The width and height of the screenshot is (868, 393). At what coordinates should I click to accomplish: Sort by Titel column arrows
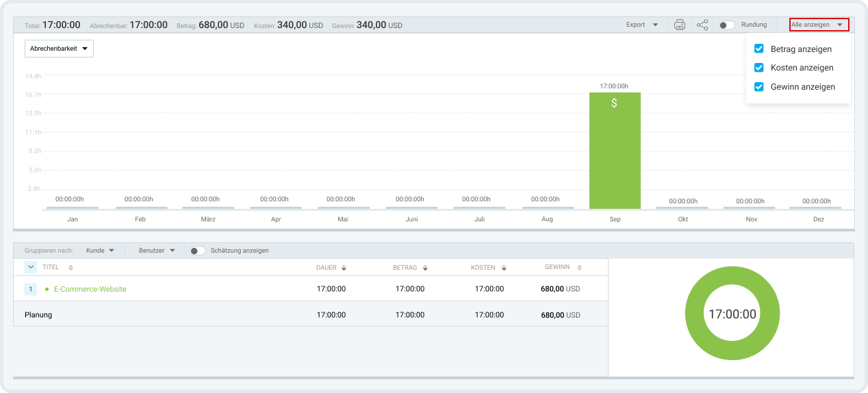click(x=71, y=268)
